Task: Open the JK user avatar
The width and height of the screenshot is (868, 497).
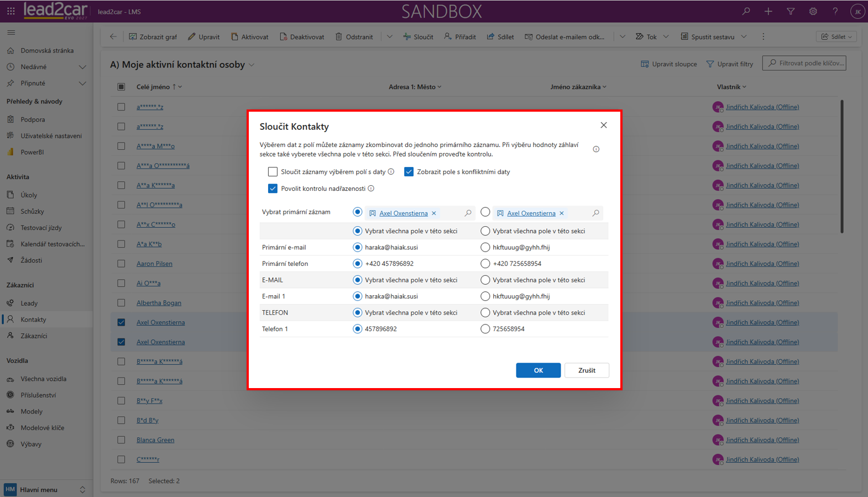Action: [857, 11]
